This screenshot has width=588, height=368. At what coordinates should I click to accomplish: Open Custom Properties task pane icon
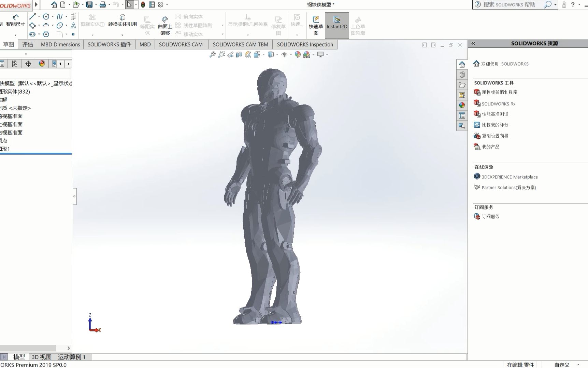click(x=462, y=116)
